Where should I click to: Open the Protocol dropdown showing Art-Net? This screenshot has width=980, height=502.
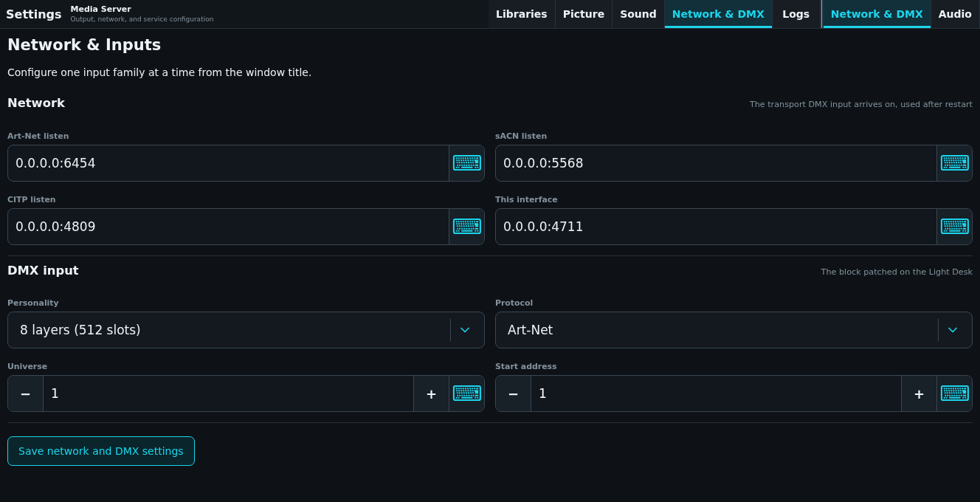point(734,330)
